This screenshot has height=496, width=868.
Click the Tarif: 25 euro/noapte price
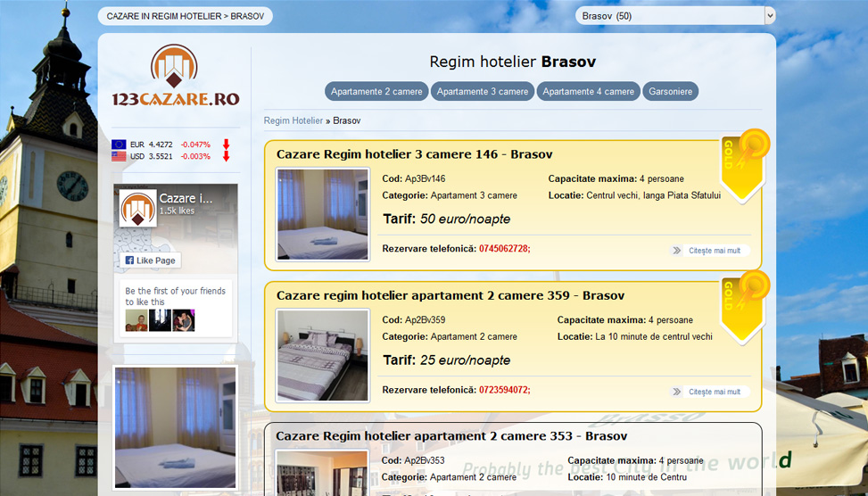tap(446, 360)
